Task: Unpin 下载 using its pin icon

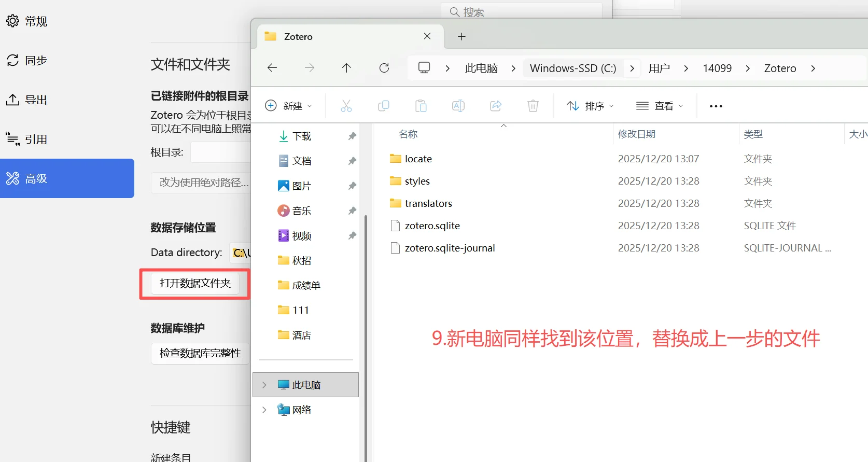Action: point(352,136)
